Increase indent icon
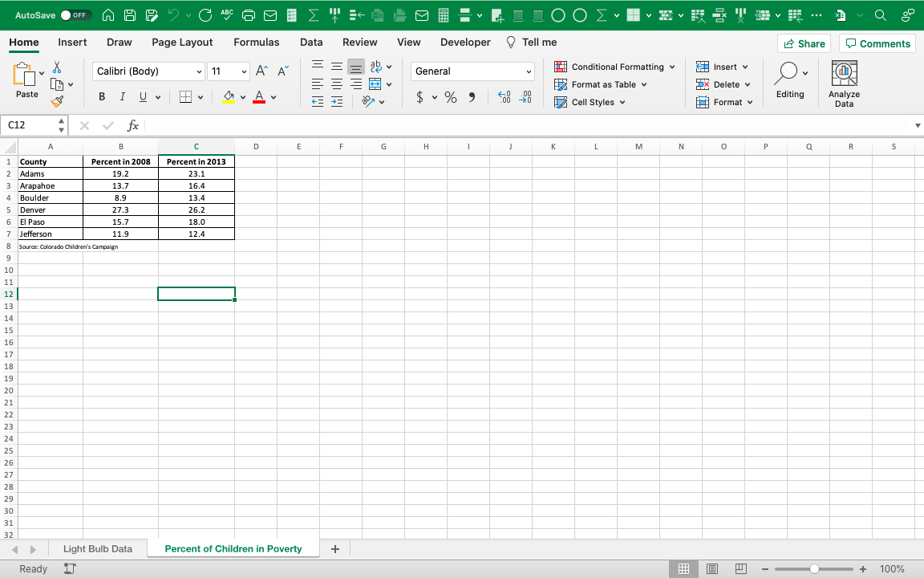Image resolution: width=924 pixels, height=578 pixels. point(337,102)
